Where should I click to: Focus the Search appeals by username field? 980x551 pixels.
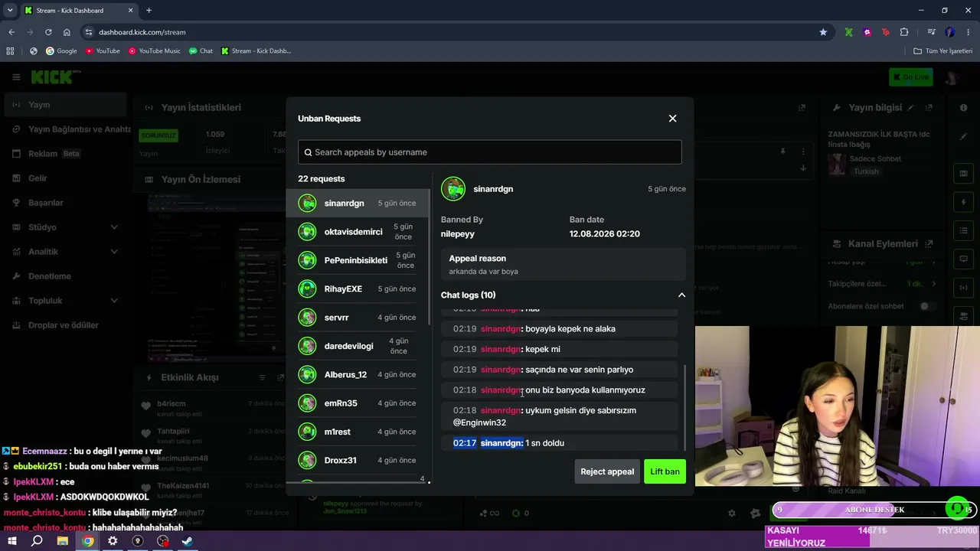pyautogui.click(x=490, y=152)
